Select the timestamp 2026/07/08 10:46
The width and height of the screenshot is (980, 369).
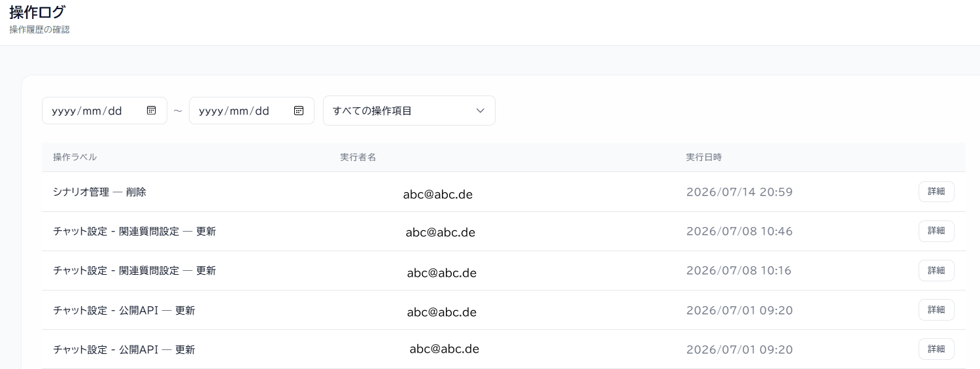coord(739,231)
